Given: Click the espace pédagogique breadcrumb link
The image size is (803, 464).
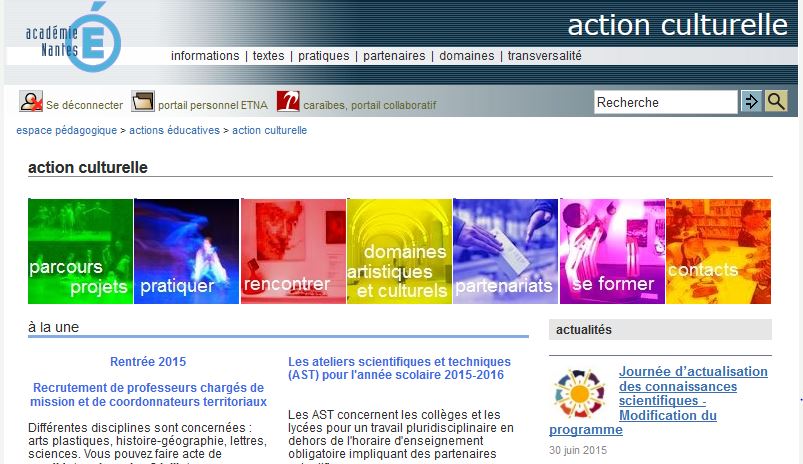Looking at the screenshot, I should (x=66, y=131).
